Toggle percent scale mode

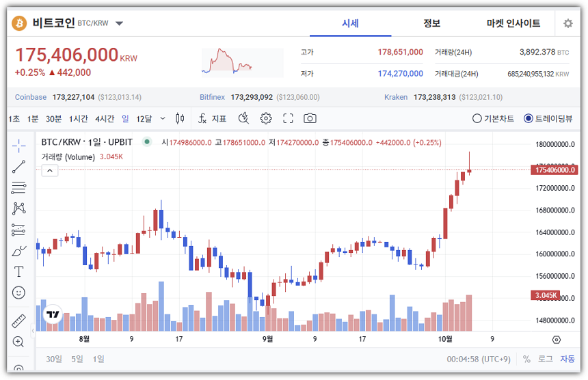526,359
